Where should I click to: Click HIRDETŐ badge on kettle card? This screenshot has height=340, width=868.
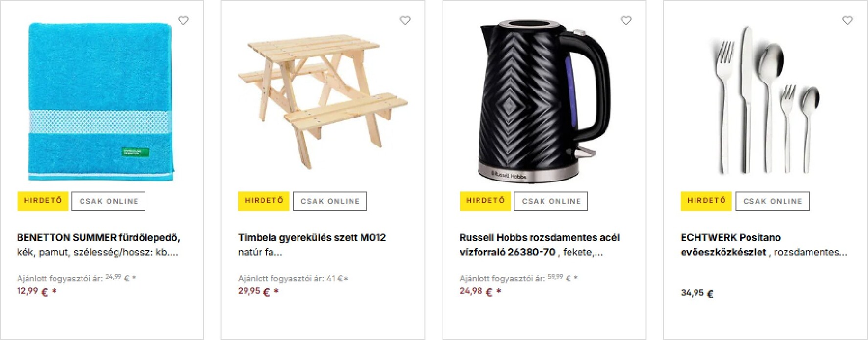(x=485, y=201)
